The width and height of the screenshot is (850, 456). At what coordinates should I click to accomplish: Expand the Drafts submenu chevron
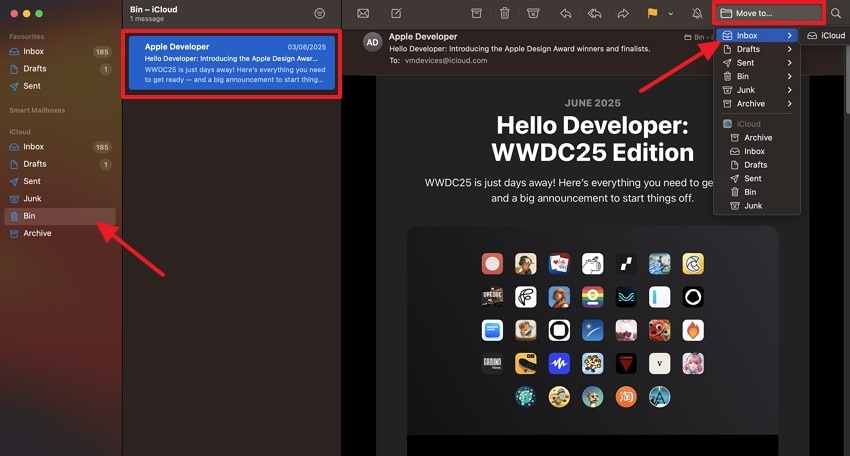tap(789, 49)
